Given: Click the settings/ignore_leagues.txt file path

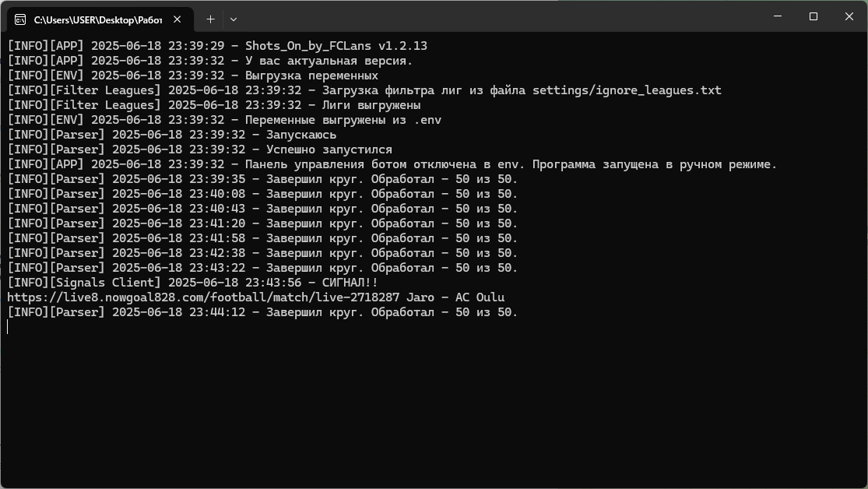Looking at the screenshot, I should [627, 90].
